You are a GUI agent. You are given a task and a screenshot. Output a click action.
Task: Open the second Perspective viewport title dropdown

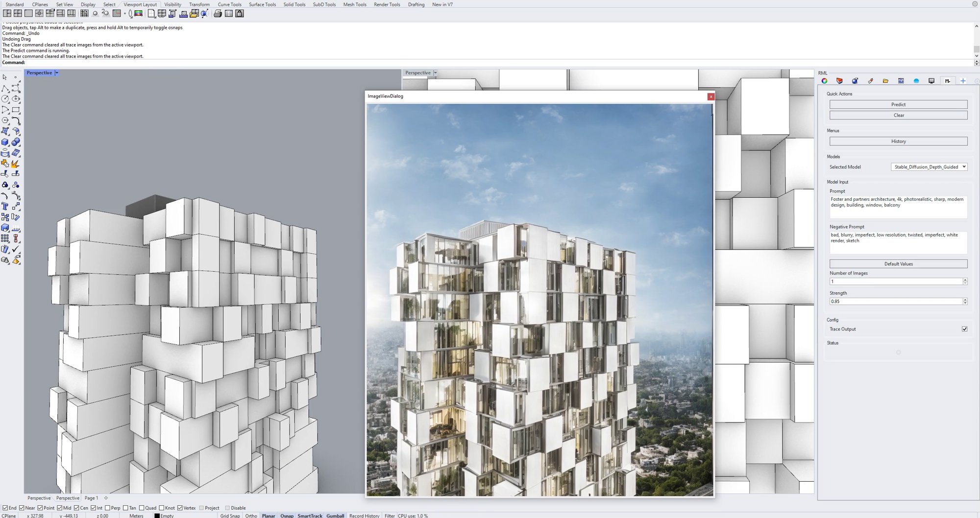pyautogui.click(x=435, y=73)
